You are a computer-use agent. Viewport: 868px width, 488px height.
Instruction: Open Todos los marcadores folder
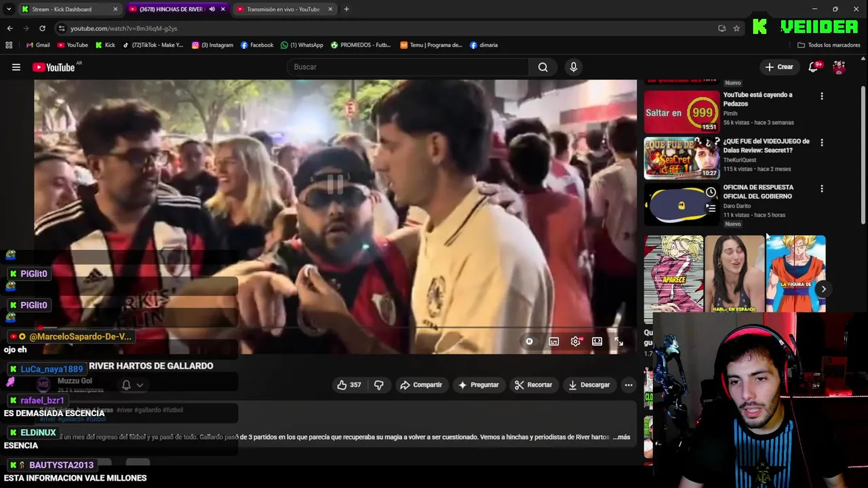829,45
